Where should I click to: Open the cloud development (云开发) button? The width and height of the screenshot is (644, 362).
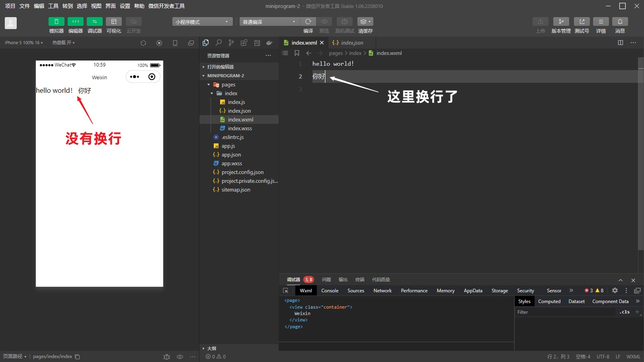(134, 22)
